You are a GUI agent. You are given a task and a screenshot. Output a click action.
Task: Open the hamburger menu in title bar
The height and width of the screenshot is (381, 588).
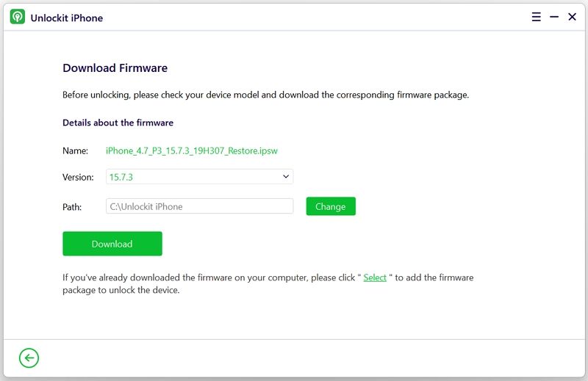coord(537,17)
